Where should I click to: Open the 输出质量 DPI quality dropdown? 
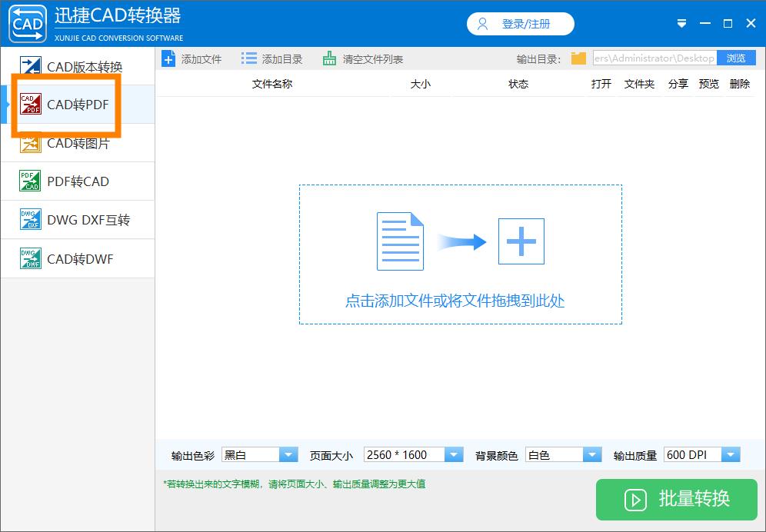732,454
